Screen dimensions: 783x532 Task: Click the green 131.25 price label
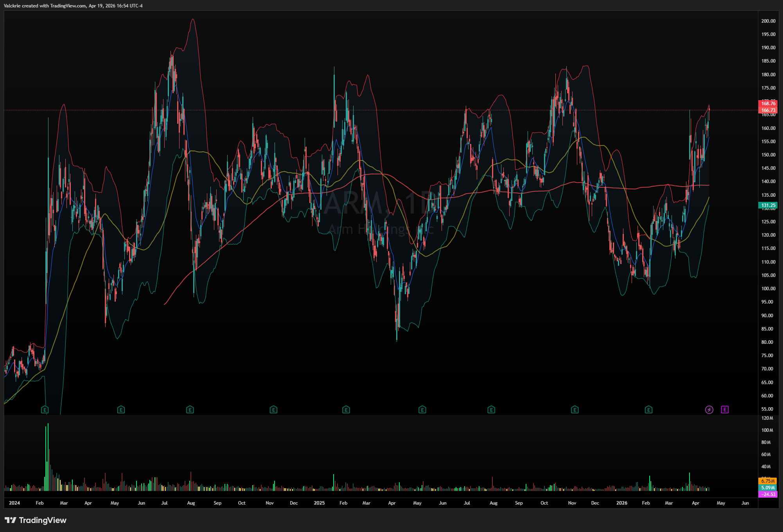[x=768, y=205]
